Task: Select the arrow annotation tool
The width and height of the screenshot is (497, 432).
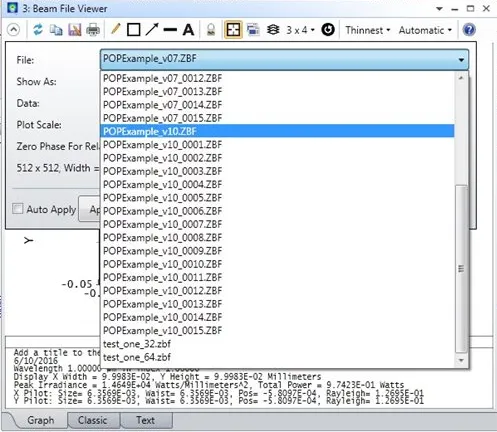Action: (x=152, y=29)
